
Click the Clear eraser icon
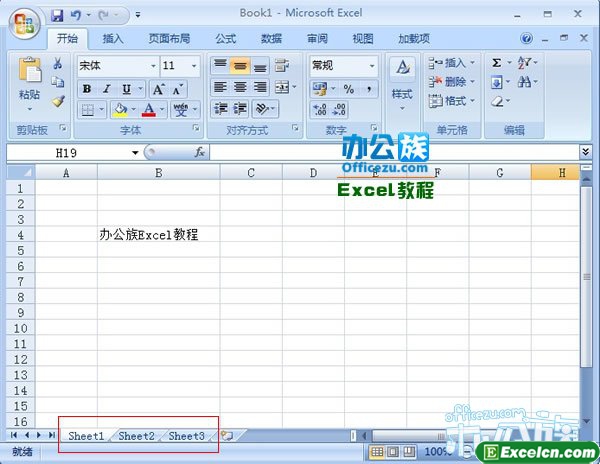tap(497, 101)
